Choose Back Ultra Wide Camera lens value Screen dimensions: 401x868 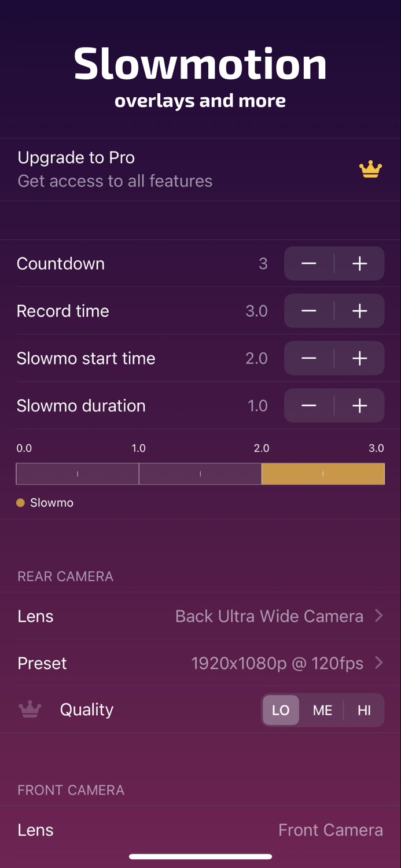pyautogui.click(x=269, y=616)
